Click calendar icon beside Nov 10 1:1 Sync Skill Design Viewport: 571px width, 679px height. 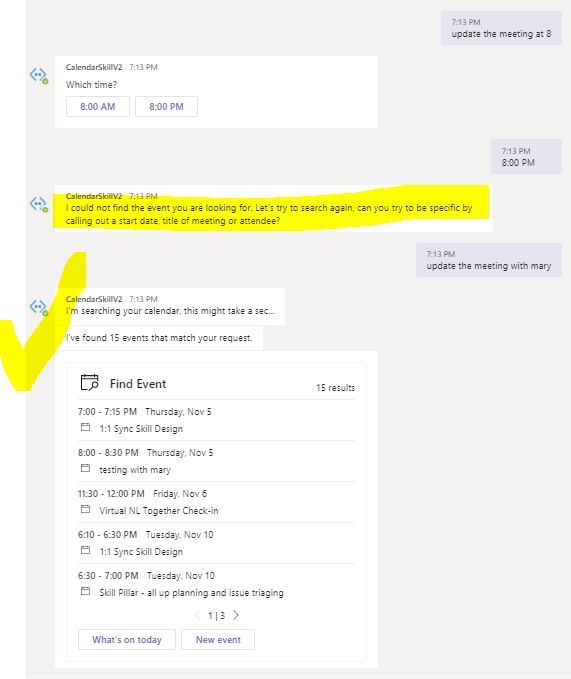85,550
